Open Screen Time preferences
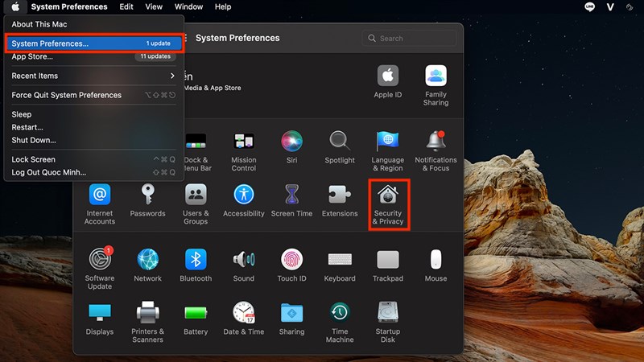The height and width of the screenshot is (362, 644). (x=291, y=200)
